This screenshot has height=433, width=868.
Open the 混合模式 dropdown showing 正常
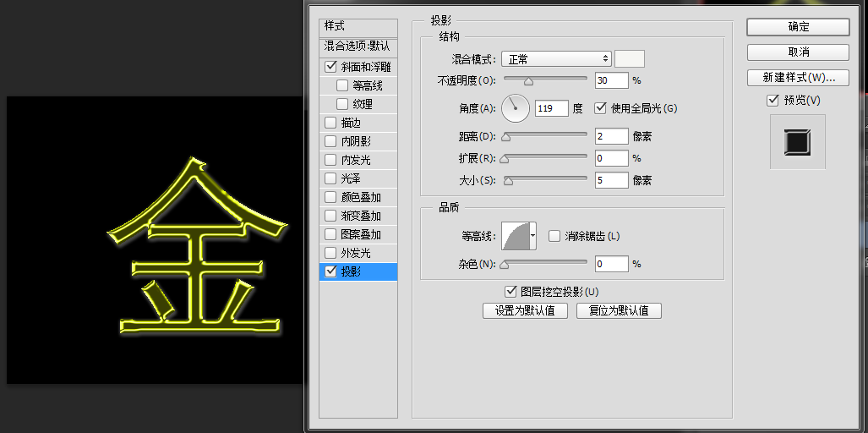(x=556, y=58)
